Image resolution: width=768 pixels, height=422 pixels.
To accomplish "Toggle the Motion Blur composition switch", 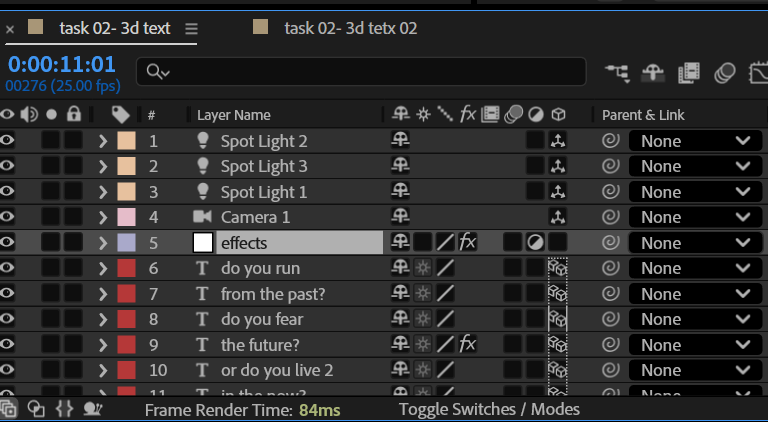I will tap(726, 72).
